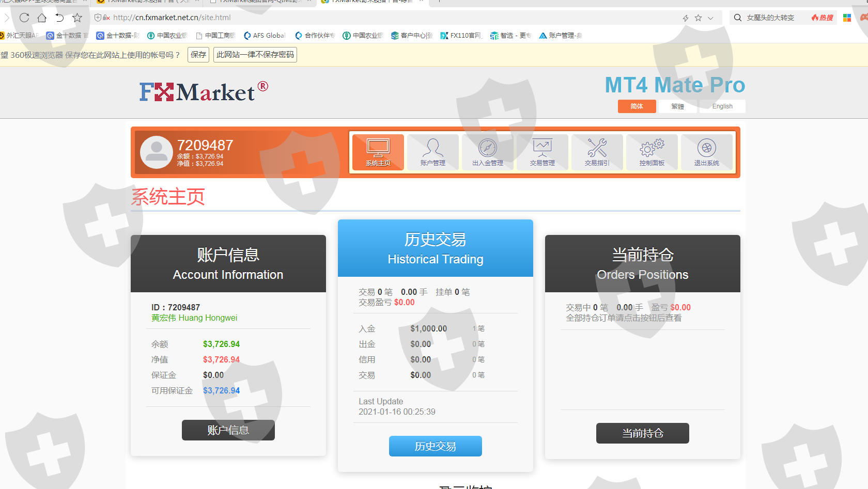
Task: Click 此网站一律不保存密码 button
Action: [x=255, y=55]
